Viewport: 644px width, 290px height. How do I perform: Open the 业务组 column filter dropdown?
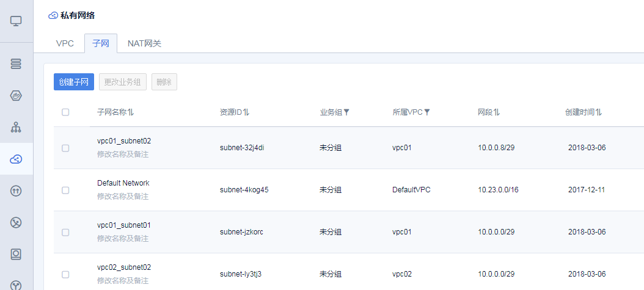pos(346,112)
